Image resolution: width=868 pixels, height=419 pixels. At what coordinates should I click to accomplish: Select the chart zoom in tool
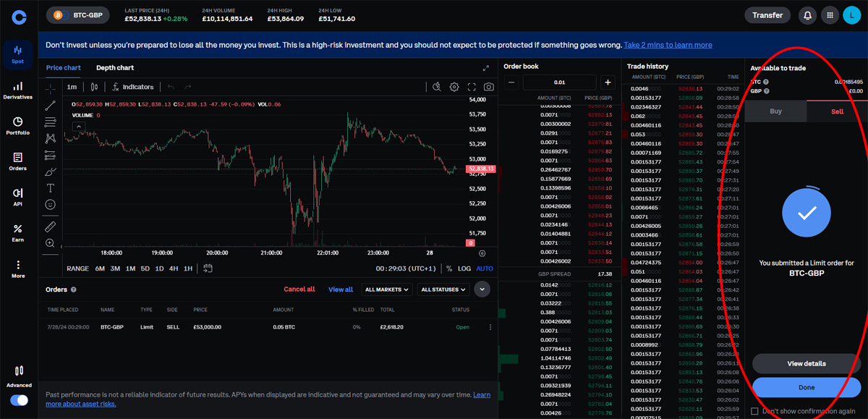tap(50, 243)
